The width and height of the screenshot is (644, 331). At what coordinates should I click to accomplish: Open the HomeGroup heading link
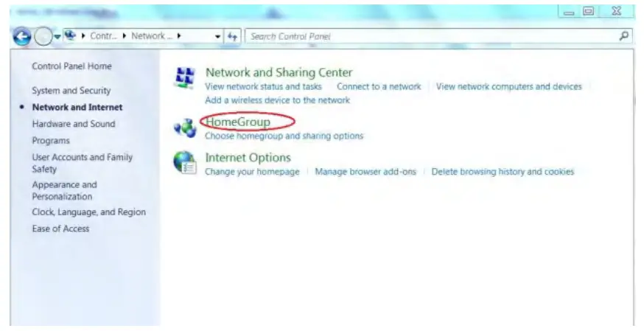coord(238,122)
